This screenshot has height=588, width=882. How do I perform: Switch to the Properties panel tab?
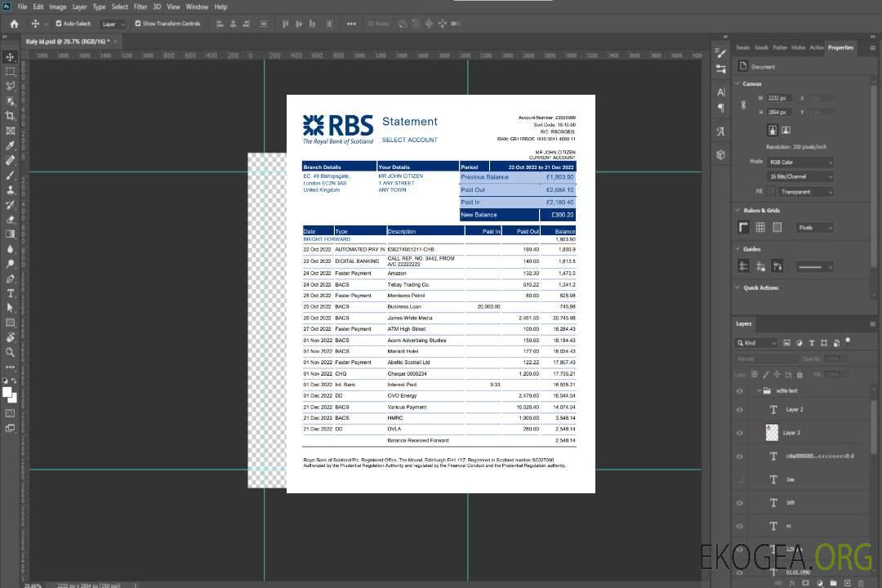coord(840,47)
